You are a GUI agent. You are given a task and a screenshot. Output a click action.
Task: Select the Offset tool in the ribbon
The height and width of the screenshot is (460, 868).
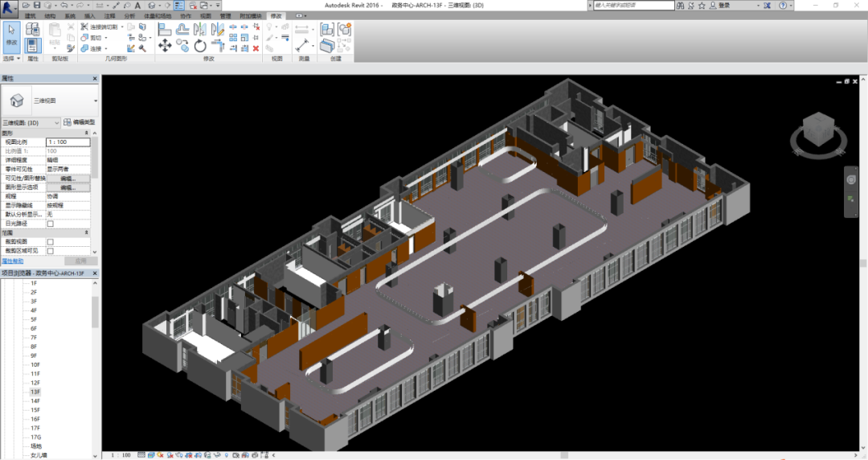182,29
